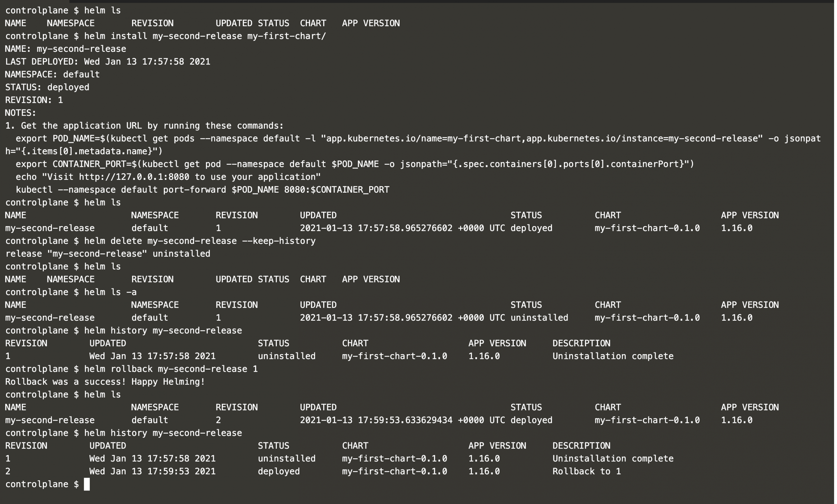Click the '17:59:53.633629434' timestamp in helm ls
Image resolution: width=837 pixels, height=504 pixels.
pos(405,420)
